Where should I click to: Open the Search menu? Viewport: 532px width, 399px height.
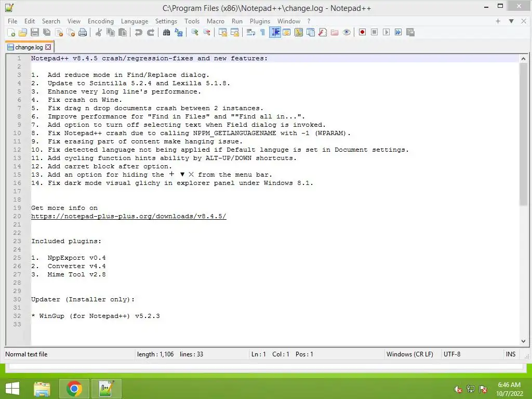pyautogui.click(x=51, y=21)
